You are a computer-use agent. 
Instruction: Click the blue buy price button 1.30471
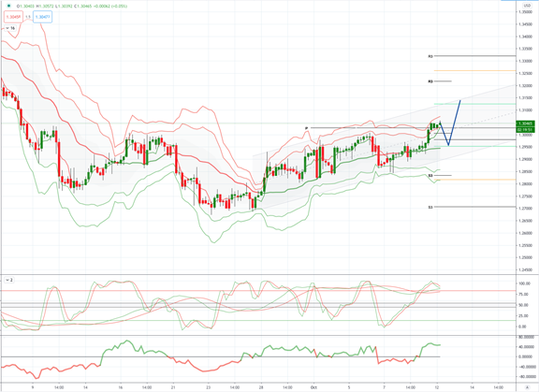[x=43, y=17]
